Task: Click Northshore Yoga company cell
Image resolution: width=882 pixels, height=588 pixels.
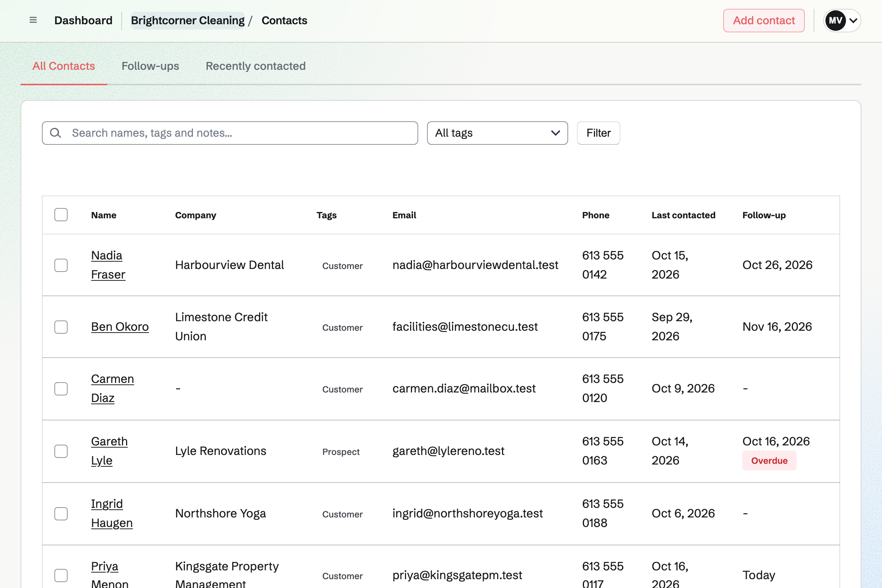Action: point(220,513)
